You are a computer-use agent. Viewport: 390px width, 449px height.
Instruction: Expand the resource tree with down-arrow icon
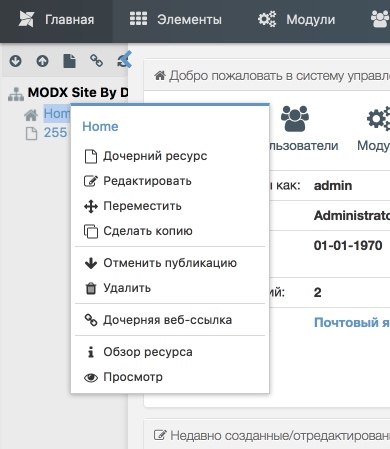[15, 61]
